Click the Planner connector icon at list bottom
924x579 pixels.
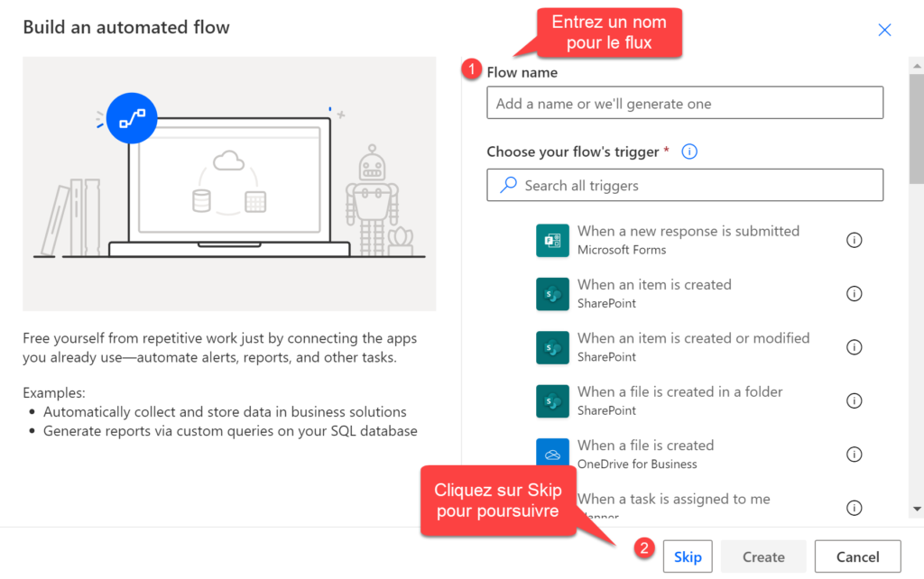[x=552, y=507]
